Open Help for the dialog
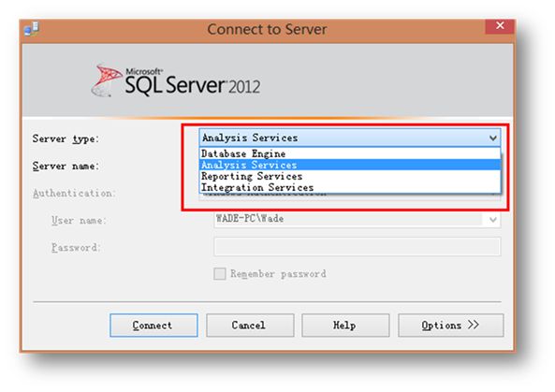555x392 pixels. (345, 326)
